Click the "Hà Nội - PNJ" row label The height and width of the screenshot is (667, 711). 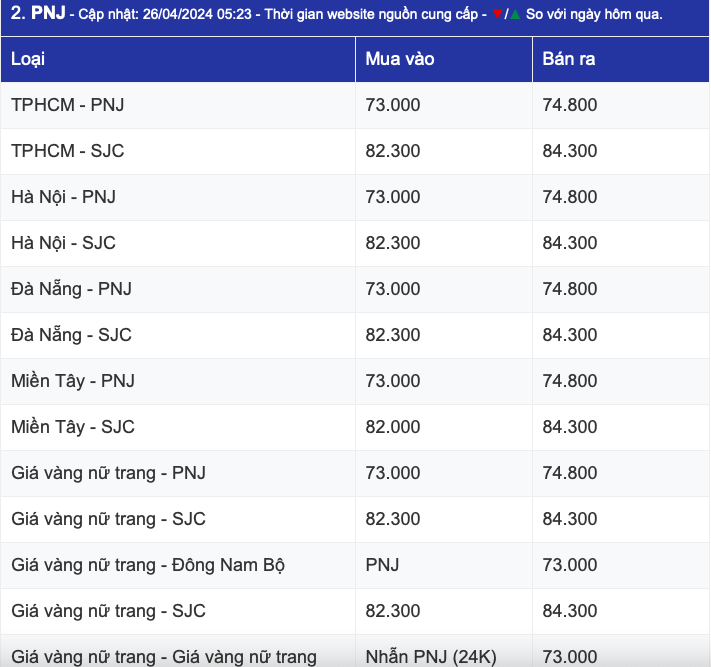pos(64,197)
